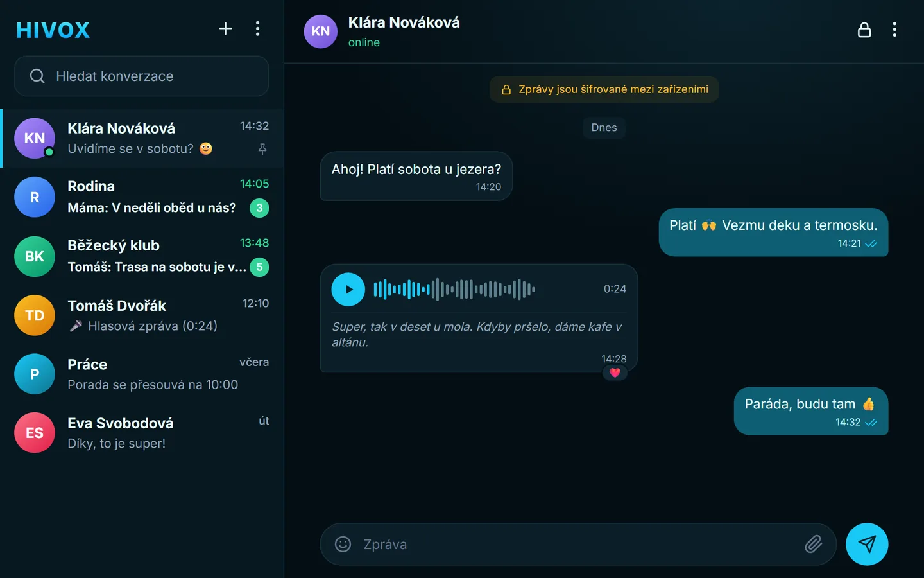
Task: Select message 'Ahoj! Platí sobota u jezera?'
Action: point(416,176)
